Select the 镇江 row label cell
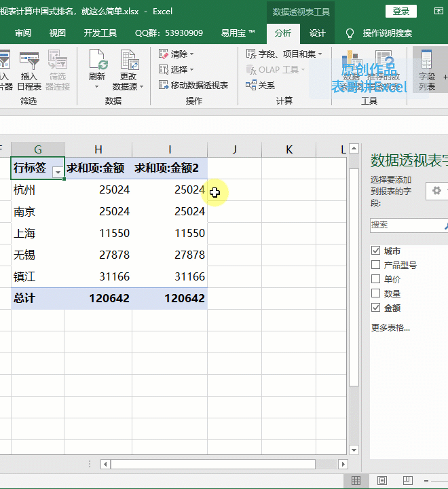 point(38,276)
